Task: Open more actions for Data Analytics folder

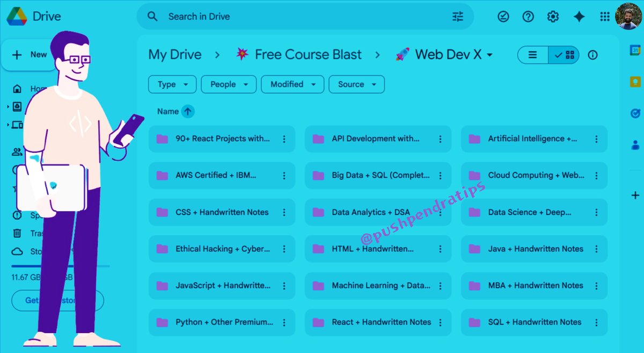Action: (440, 212)
